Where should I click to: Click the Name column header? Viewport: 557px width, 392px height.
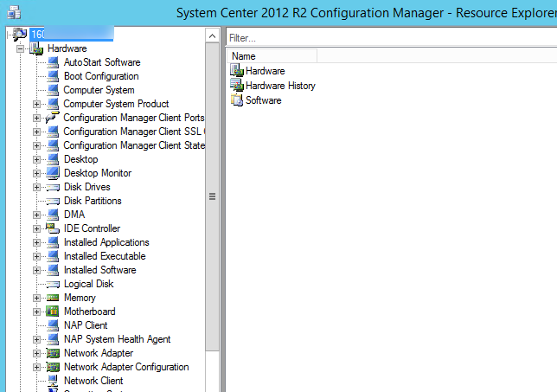272,56
